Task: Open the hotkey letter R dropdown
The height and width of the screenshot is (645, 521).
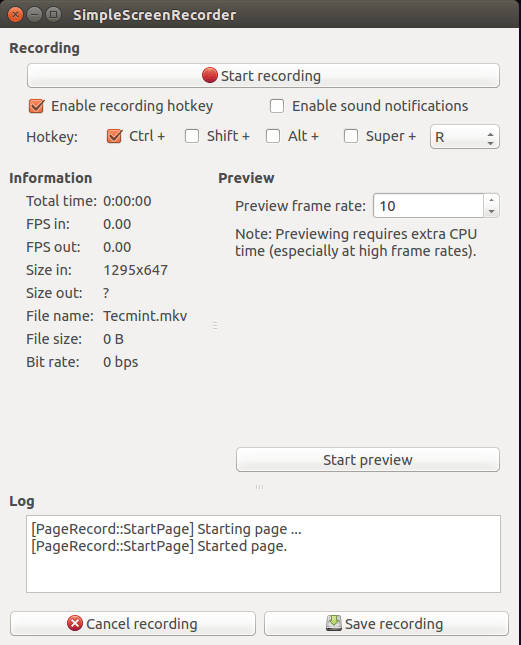Action: point(465,137)
